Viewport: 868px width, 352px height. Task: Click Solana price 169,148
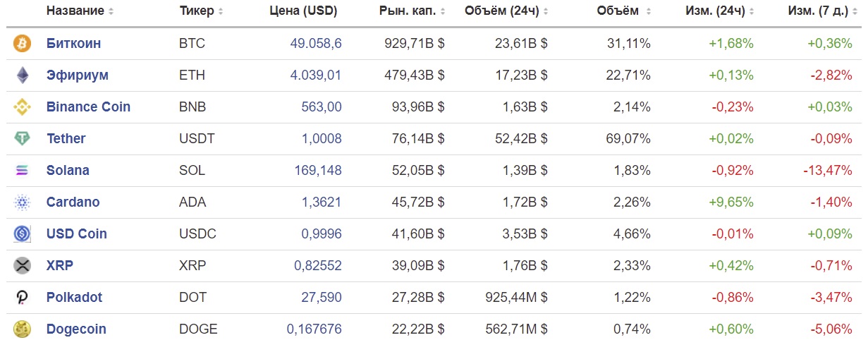[x=318, y=171]
